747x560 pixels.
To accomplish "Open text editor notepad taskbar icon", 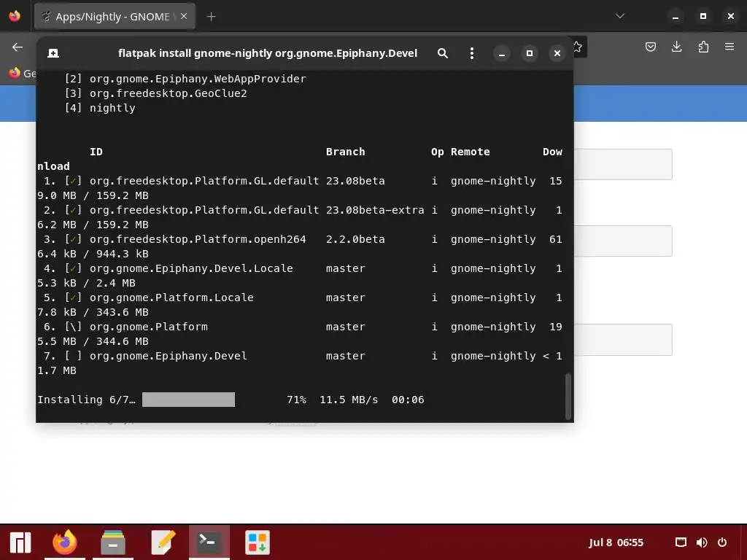I will (163, 542).
